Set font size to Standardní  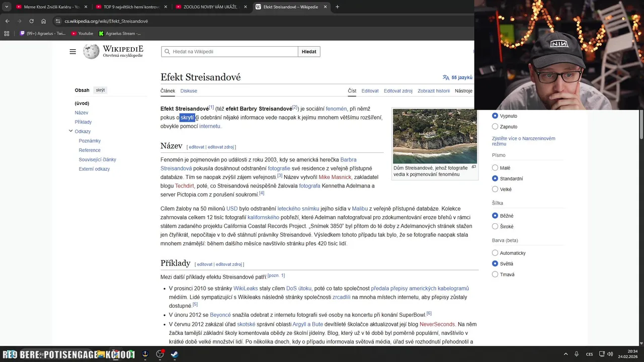(x=495, y=178)
